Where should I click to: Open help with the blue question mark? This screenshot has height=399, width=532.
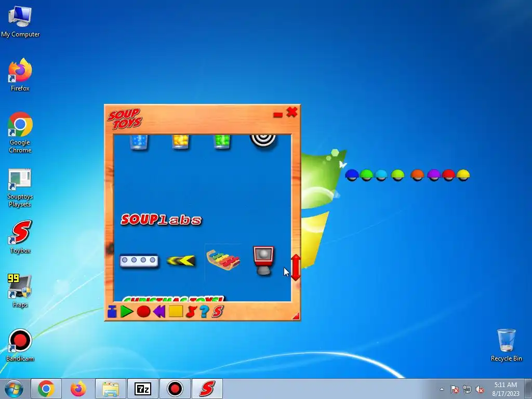pyautogui.click(x=204, y=312)
